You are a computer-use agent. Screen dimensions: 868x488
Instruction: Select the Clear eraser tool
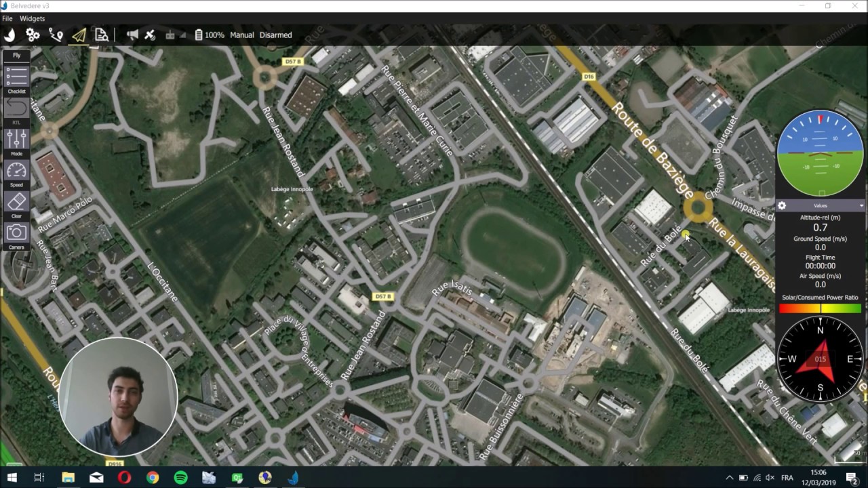(x=17, y=204)
